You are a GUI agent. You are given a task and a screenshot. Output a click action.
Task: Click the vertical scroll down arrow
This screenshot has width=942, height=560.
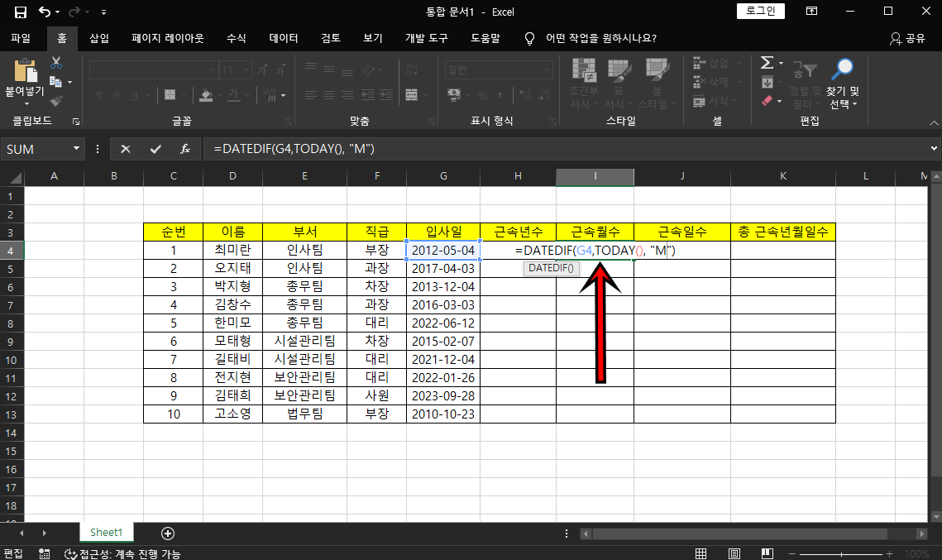935,517
